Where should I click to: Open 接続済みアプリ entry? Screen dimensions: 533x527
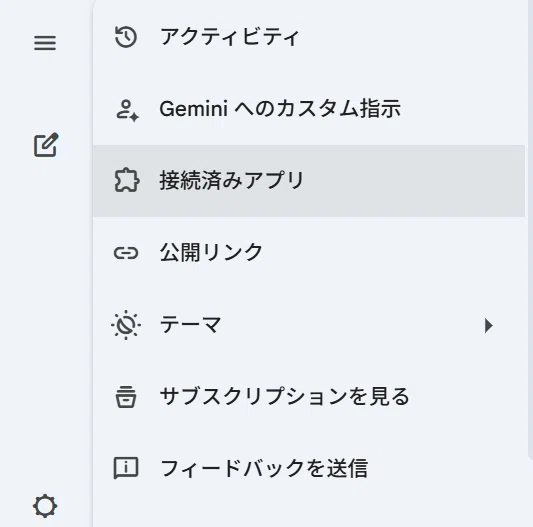pos(231,180)
